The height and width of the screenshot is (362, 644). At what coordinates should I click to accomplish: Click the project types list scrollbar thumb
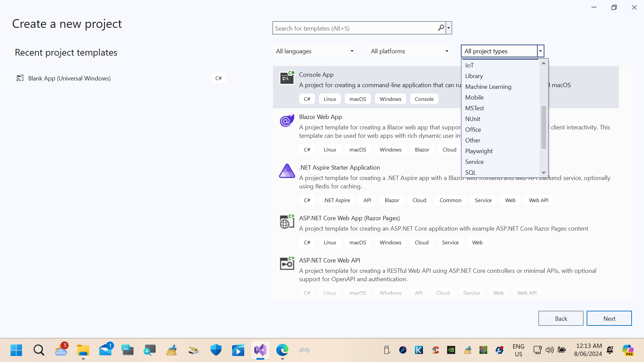tap(543, 127)
